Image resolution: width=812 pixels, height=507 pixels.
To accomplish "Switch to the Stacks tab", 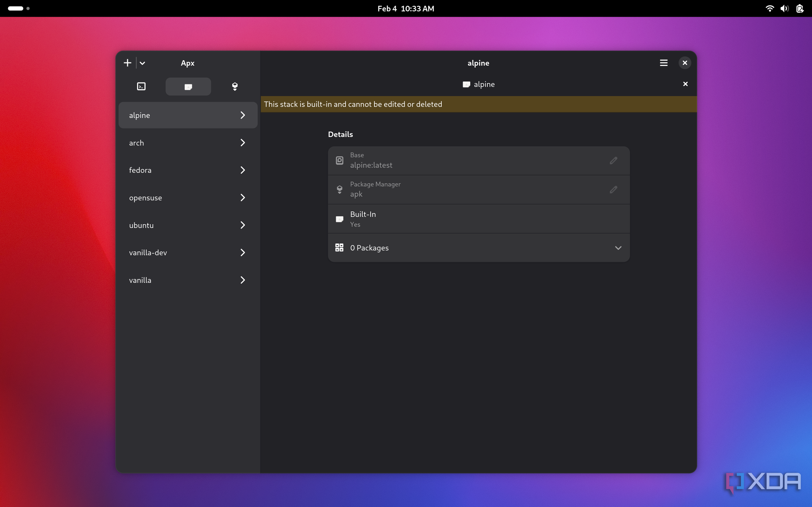I will [x=188, y=87].
